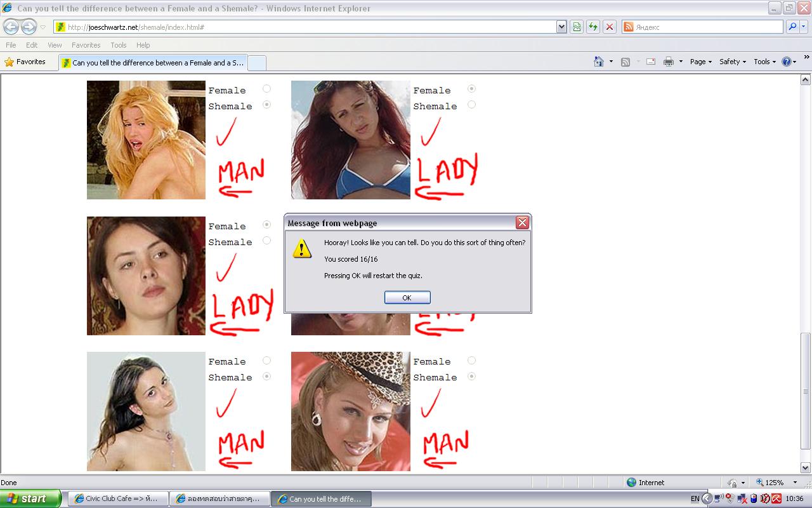Image resolution: width=812 pixels, height=508 pixels.
Task: Go to the Home page icon
Action: [x=598, y=62]
